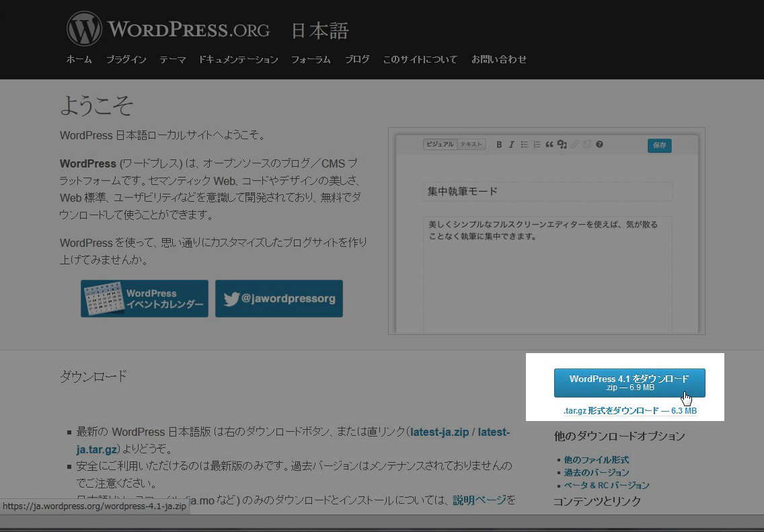Click the bulleted list icon in editor
Image resolution: width=764 pixels, height=532 pixels.
(525, 144)
